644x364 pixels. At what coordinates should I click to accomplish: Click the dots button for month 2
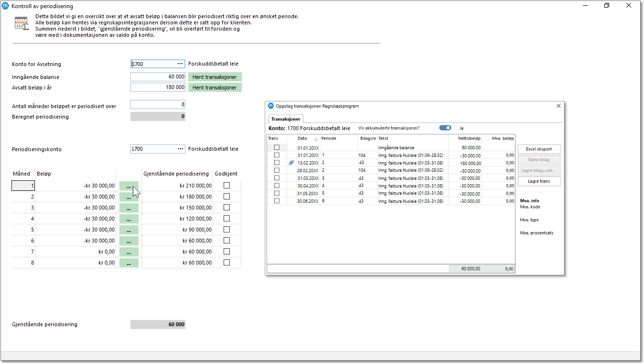129,197
